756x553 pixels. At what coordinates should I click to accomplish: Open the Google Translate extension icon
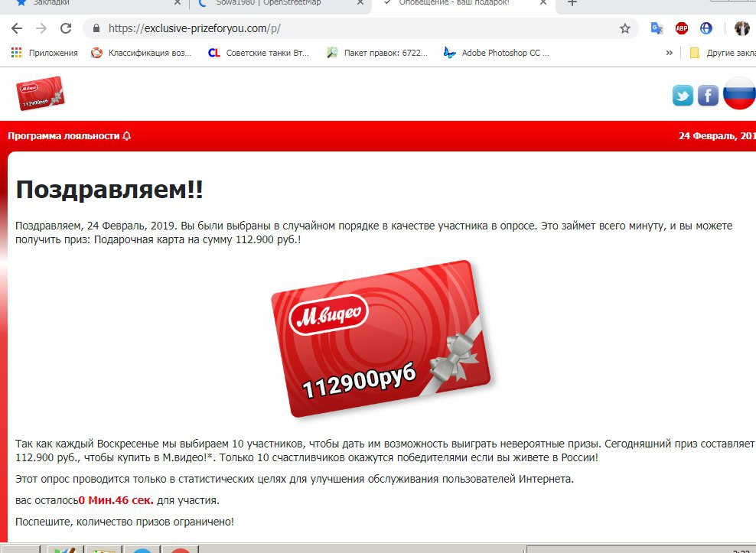click(657, 28)
